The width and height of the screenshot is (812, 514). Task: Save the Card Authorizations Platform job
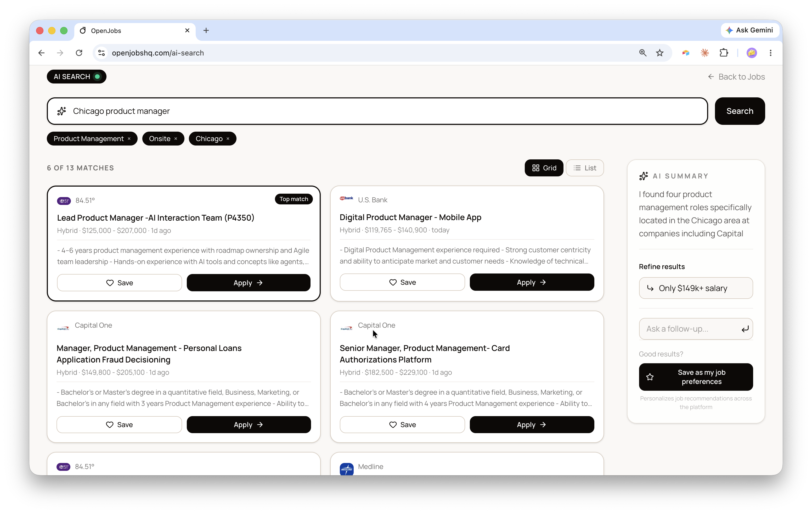[x=402, y=424]
